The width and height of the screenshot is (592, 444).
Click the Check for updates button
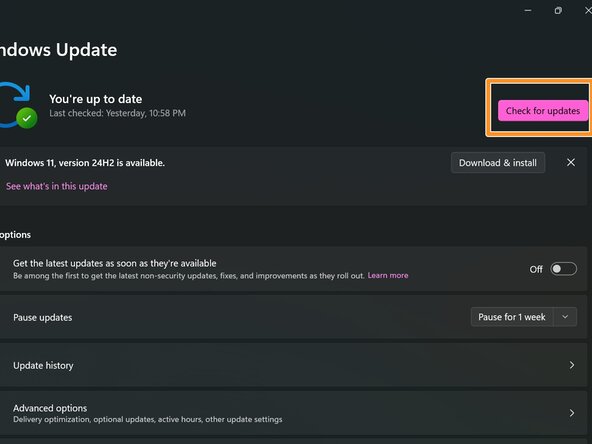tap(543, 111)
